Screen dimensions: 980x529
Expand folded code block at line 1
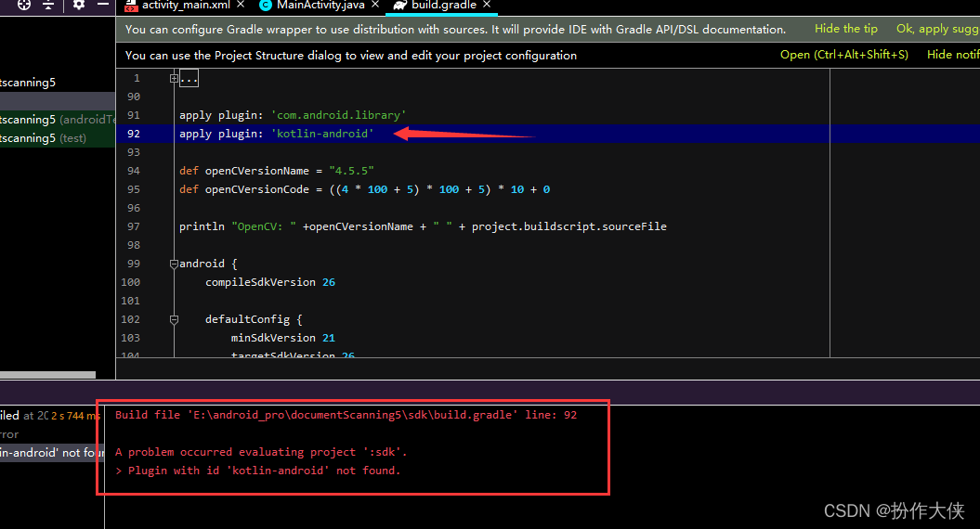[174, 79]
